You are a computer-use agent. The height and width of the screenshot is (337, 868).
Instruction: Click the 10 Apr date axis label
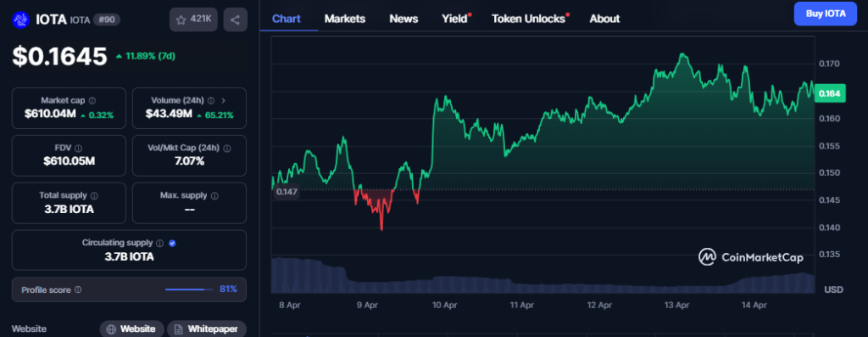coord(444,305)
